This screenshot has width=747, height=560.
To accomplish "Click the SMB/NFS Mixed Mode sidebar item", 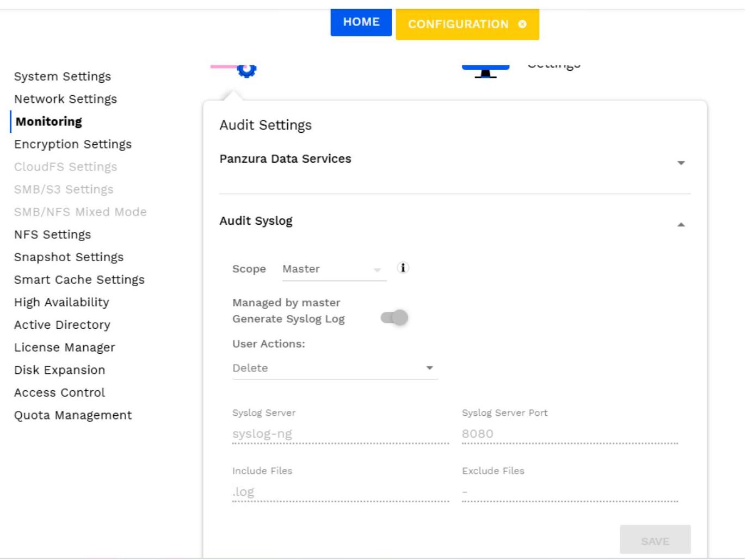I will pos(81,212).
